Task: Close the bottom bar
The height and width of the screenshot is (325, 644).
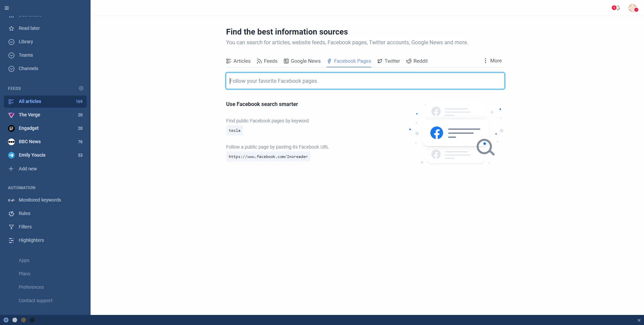Action: pos(639,320)
